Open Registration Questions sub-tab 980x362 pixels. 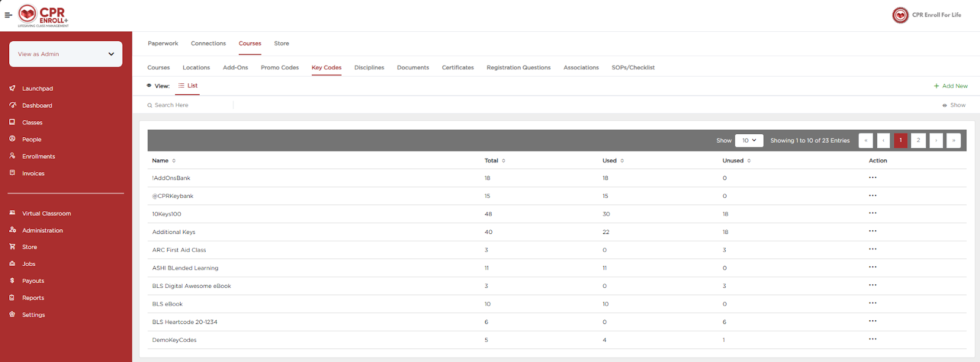click(x=518, y=67)
